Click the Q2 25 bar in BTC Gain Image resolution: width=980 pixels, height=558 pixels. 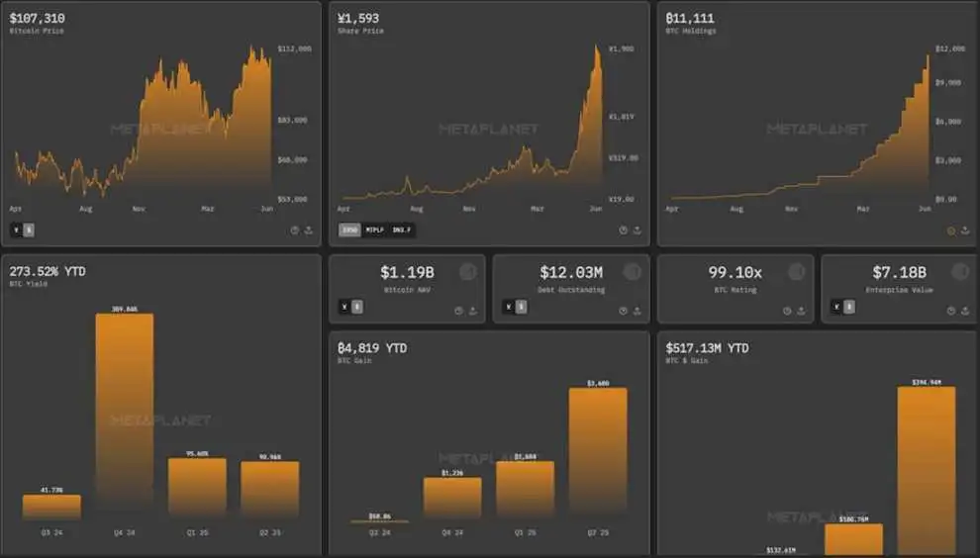point(598,450)
